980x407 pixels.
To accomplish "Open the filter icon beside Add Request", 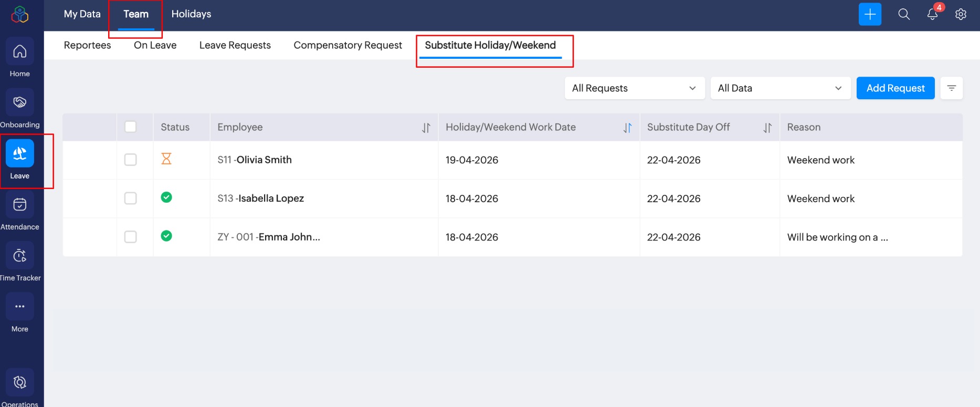I will tap(951, 88).
